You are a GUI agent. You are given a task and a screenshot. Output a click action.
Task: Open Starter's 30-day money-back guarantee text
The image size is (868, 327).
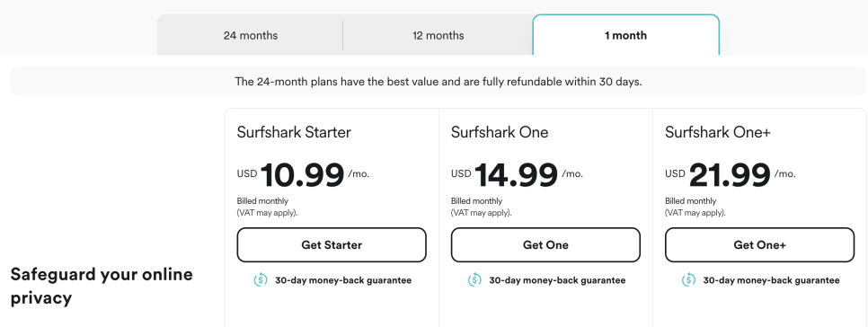(343, 280)
